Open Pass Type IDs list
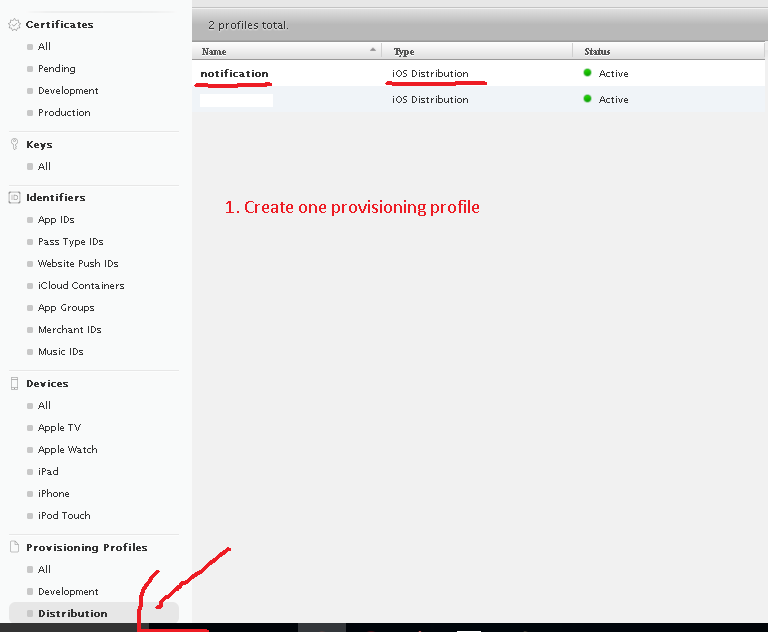Image resolution: width=768 pixels, height=632 pixels. click(71, 242)
